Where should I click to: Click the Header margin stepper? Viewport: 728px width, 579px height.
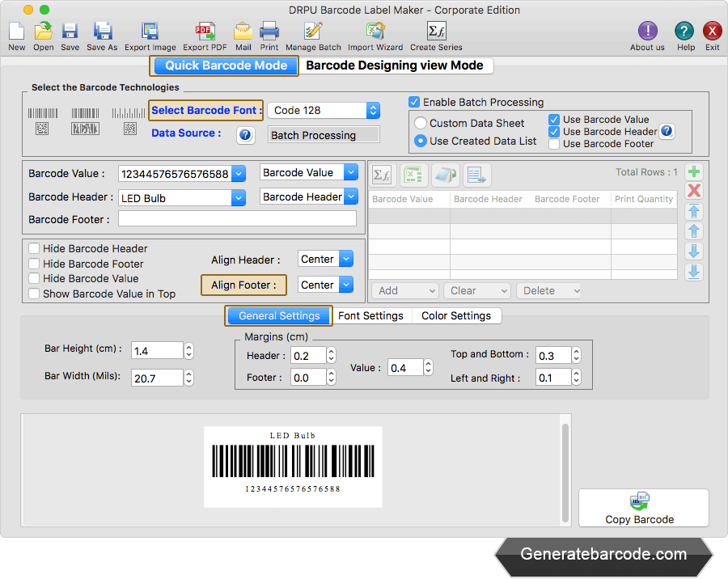click(331, 356)
